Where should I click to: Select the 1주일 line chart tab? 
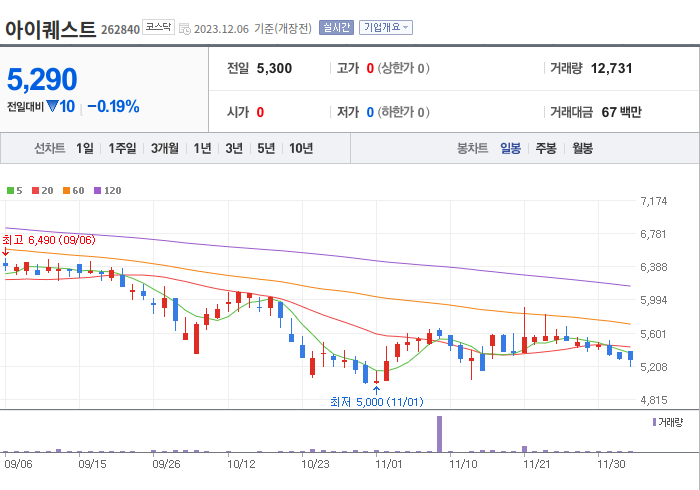click(122, 148)
